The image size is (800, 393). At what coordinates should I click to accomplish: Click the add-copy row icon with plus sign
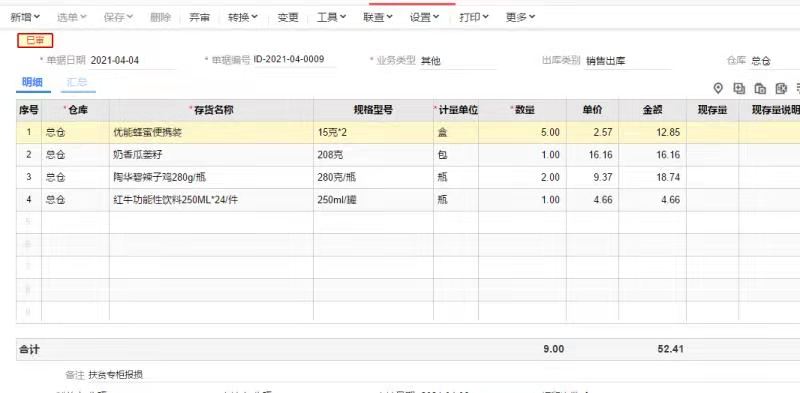(739, 88)
